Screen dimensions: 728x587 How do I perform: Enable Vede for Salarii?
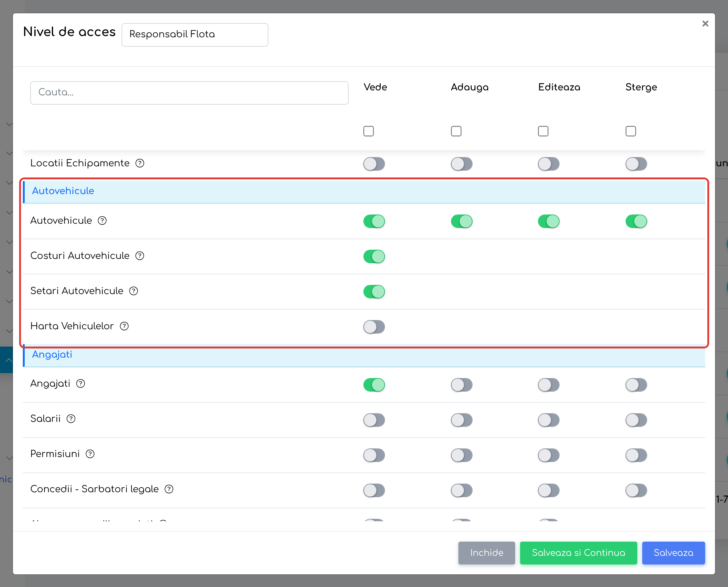[x=374, y=420]
